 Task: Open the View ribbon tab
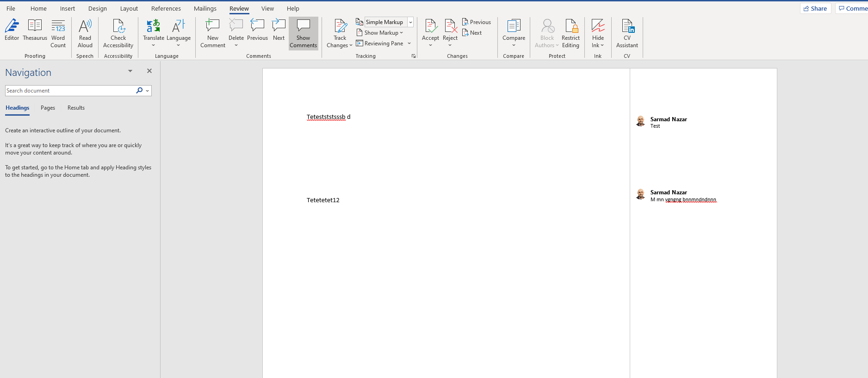[x=267, y=8]
